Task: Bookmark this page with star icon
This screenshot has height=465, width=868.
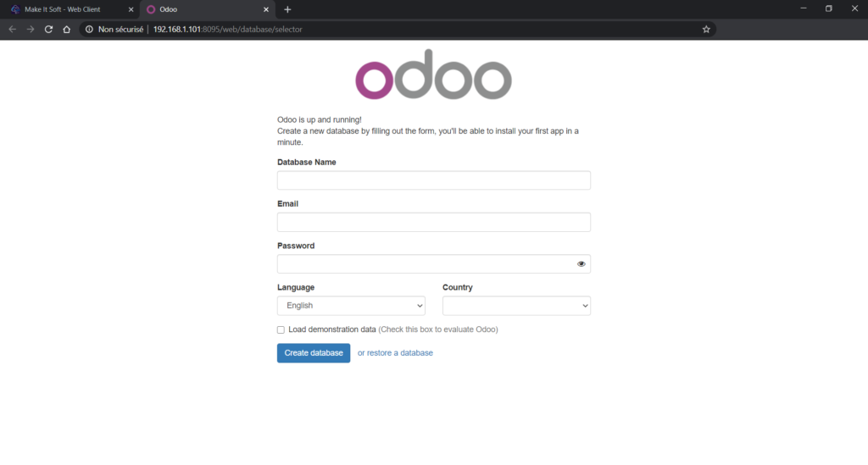Action: coord(706,30)
